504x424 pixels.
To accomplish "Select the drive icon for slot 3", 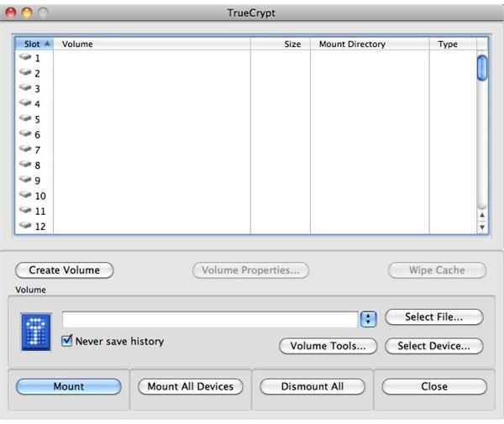I will coord(25,87).
